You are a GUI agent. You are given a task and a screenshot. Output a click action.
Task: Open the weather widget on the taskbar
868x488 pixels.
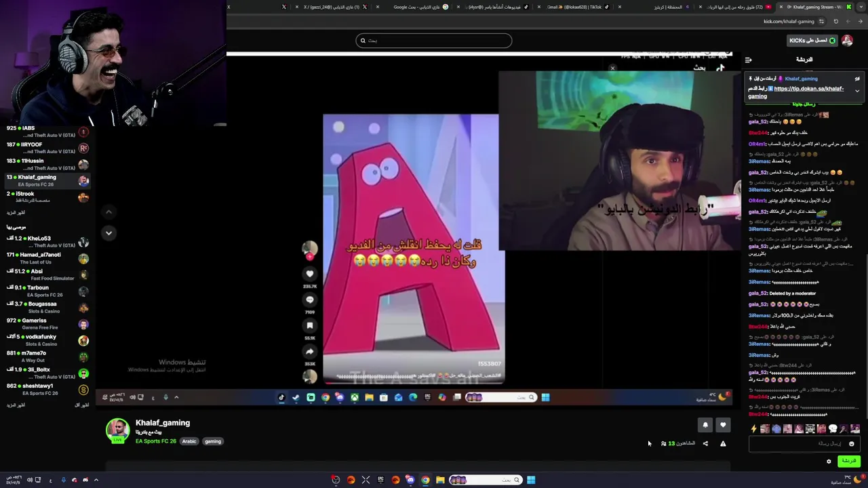(848, 480)
